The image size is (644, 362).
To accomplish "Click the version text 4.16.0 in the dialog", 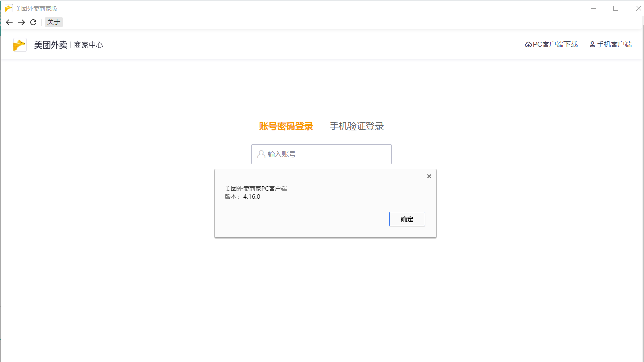I will (x=252, y=197).
